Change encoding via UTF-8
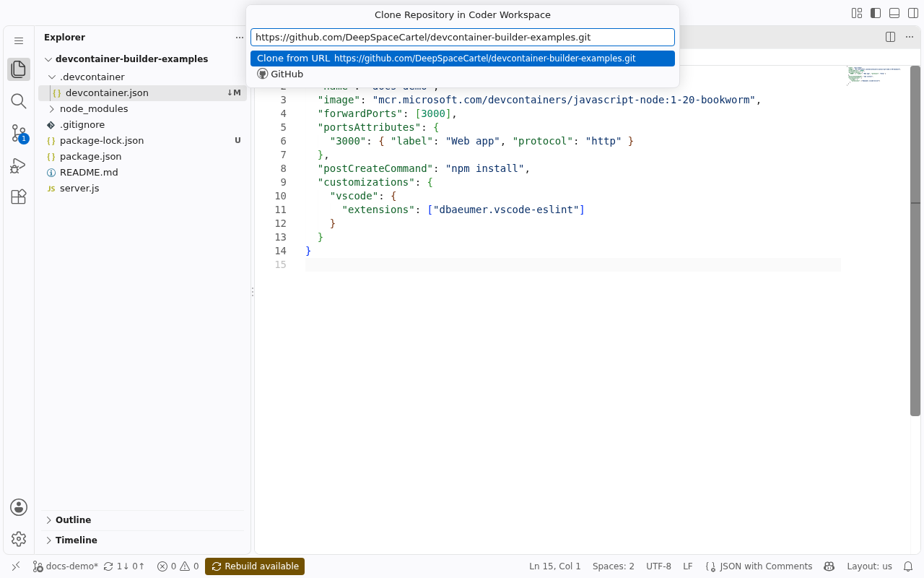 [x=658, y=566]
